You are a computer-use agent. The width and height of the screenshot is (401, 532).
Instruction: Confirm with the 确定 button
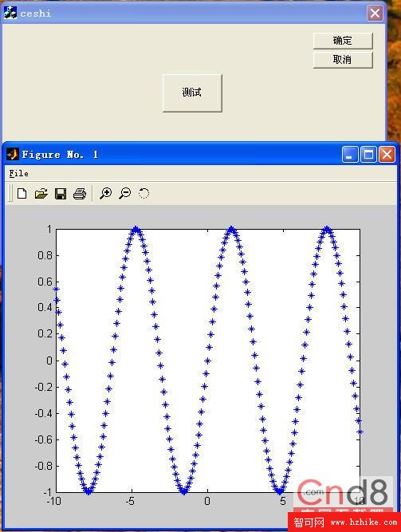coord(343,41)
